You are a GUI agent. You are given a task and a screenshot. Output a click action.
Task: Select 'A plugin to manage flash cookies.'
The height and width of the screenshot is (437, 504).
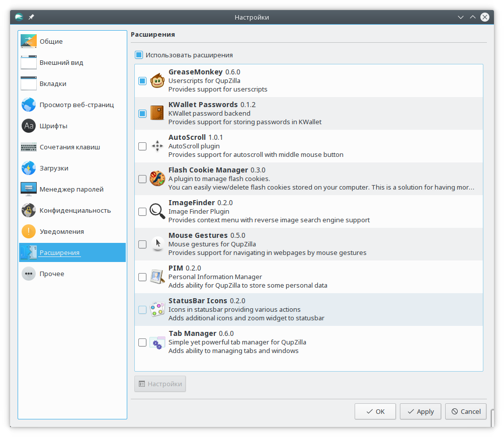(219, 179)
